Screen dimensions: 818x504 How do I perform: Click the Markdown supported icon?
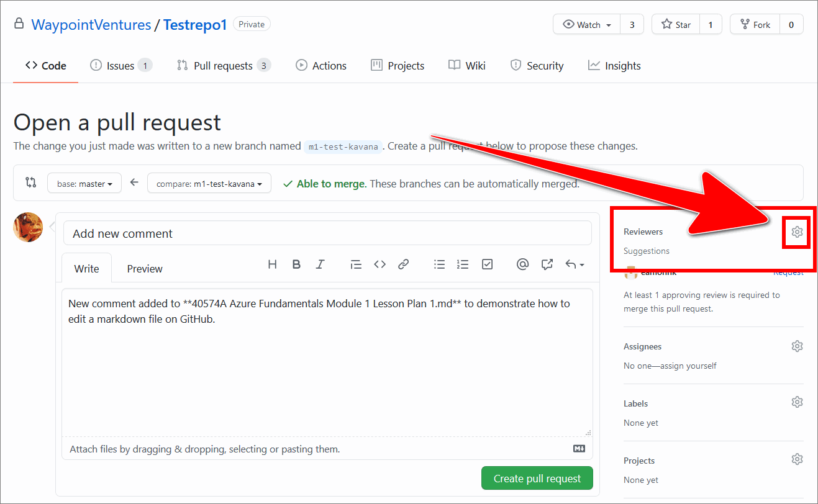579,449
